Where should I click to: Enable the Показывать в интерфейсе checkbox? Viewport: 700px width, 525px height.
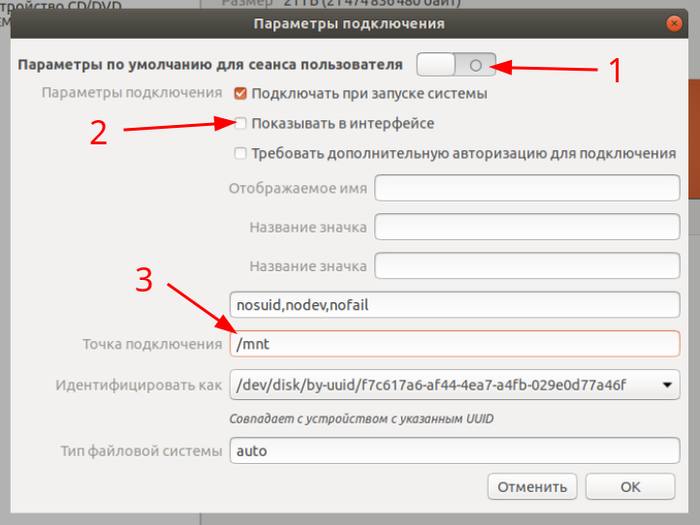[x=240, y=123]
